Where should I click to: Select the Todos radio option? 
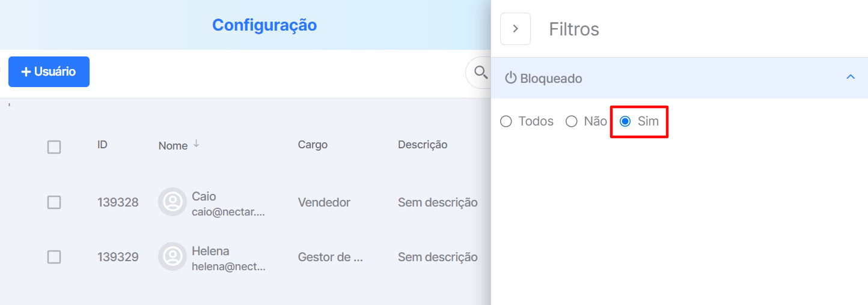click(x=506, y=121)
